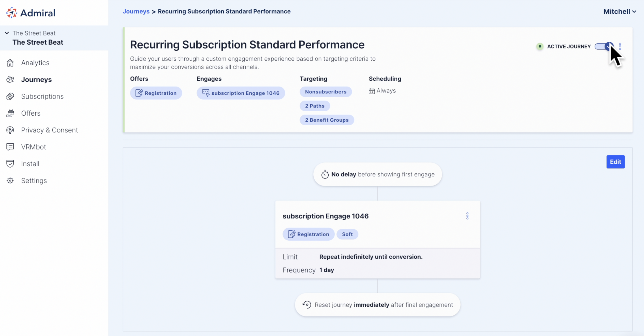Click the subscription Engage 1046 card title
Image resolution: width=644 pixels, height=336 pixels.
pyautogui.click(x=325, y=216)
